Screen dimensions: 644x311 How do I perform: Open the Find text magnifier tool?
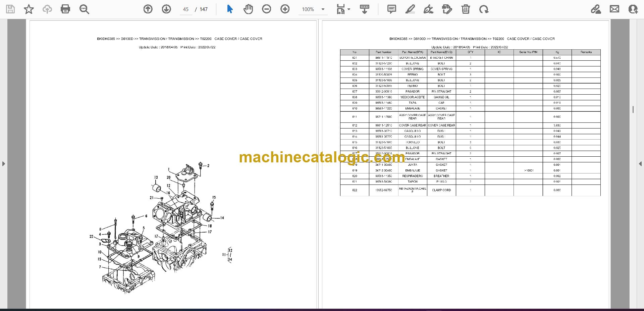(84, 9)
